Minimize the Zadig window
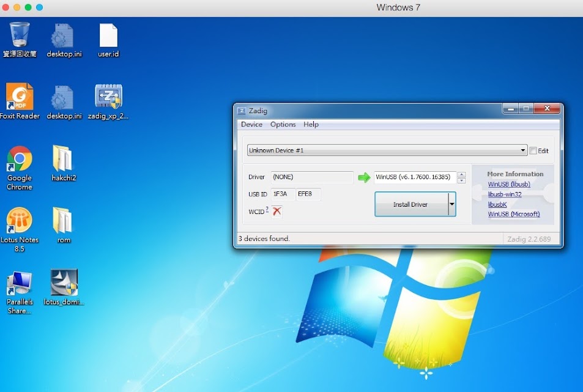 click(510, 108)
